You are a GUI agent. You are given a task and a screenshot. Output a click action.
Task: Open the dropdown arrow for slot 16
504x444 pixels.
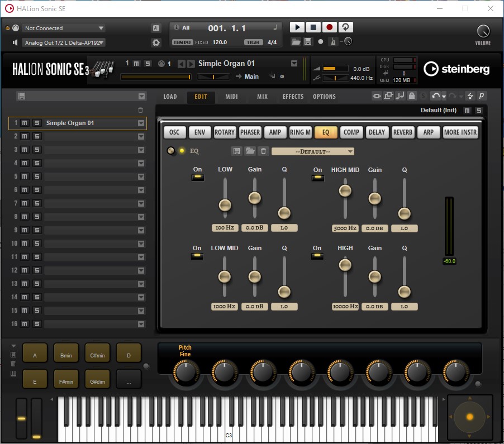(141, 324)
